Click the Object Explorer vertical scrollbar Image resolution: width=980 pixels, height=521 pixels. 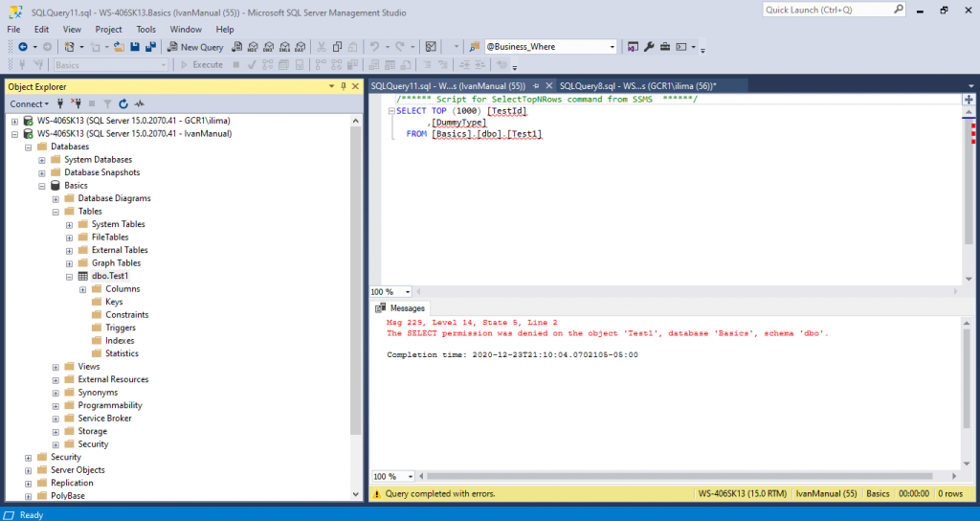tap(356, 281)
